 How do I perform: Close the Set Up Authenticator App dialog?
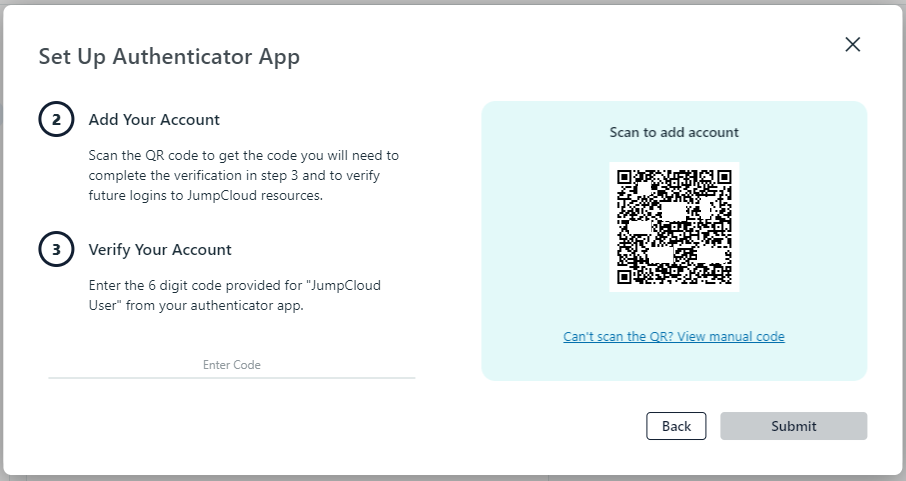(x=852, y=44)
